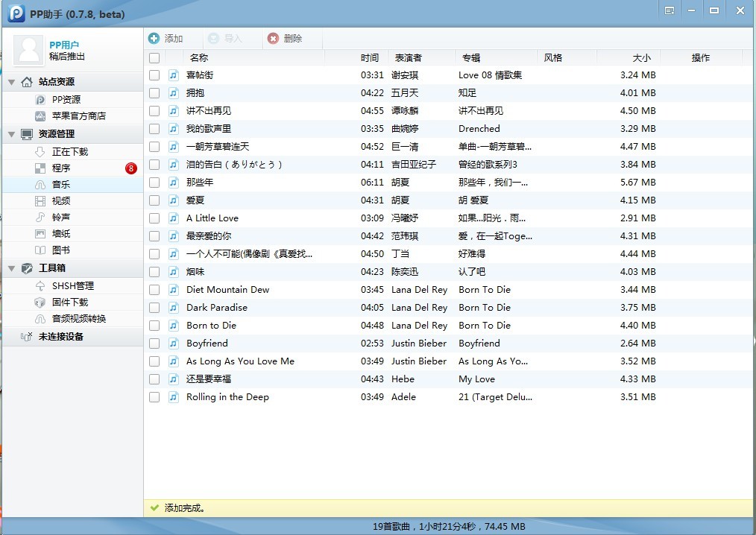
Task: Tick the checkbox next to A Little Love
Action: pyautogui.click(x=154, y=218)
